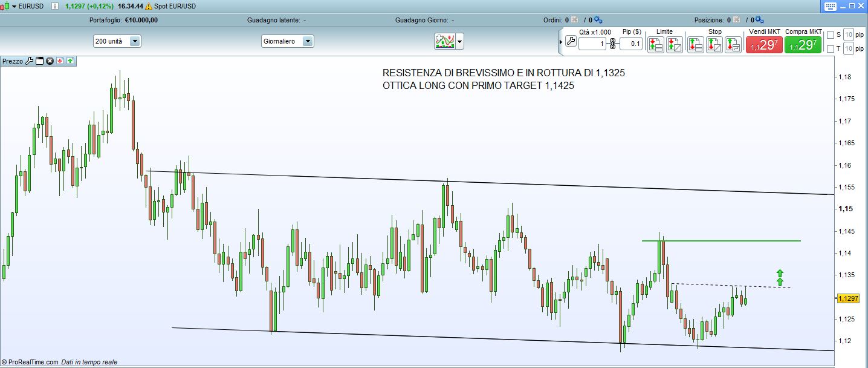Screen dimensions: 868x368
Task: Open the candlestick chart style icon
Action: click(5, 6)
